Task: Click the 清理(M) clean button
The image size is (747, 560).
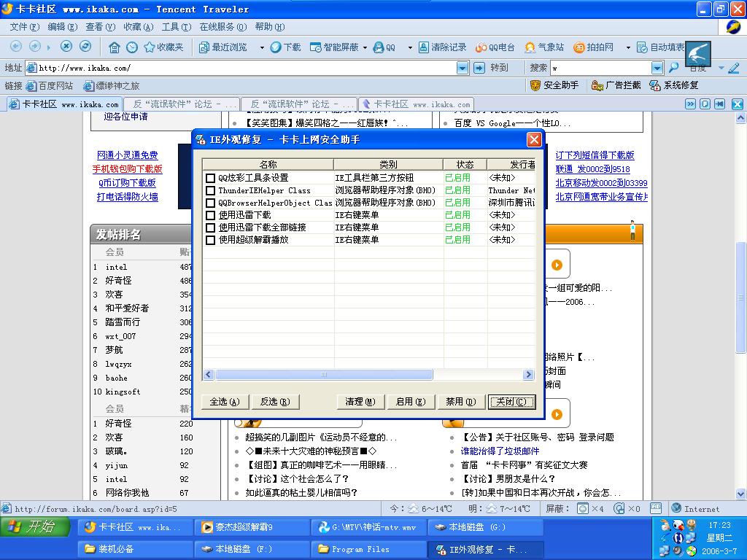Action: tap(360, 402)
